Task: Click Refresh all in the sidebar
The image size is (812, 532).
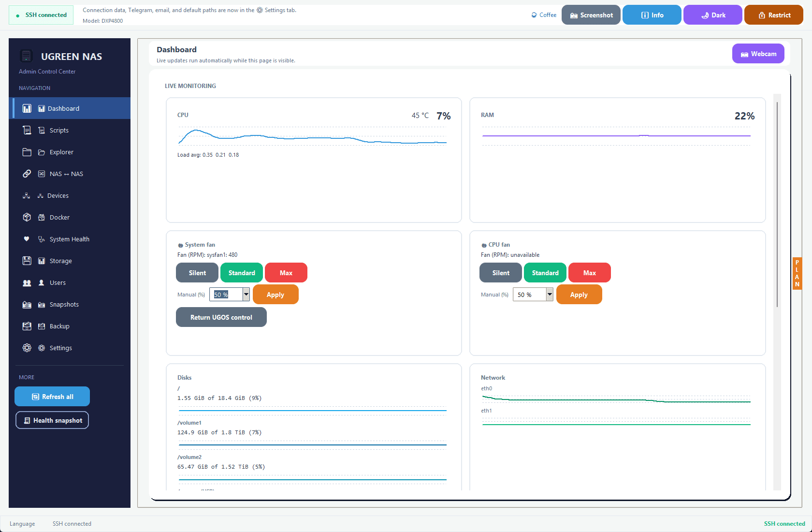Action: (52, 397)
